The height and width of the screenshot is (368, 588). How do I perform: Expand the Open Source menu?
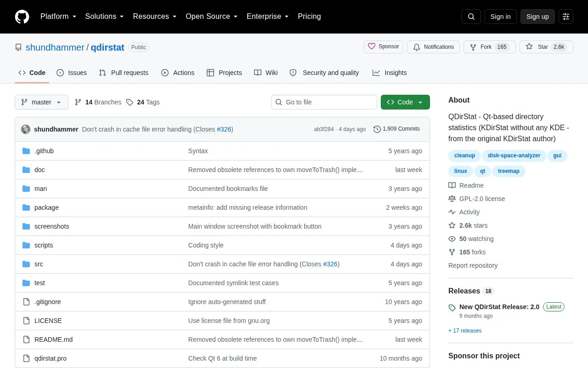(212, 17)
